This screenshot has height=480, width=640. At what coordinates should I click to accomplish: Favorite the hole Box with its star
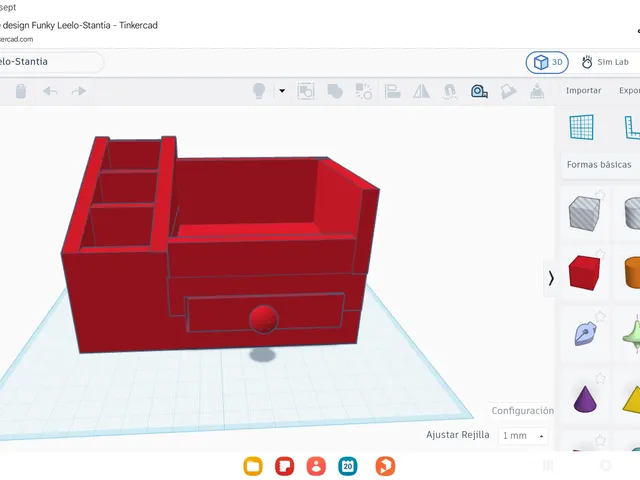pos(600,195)
